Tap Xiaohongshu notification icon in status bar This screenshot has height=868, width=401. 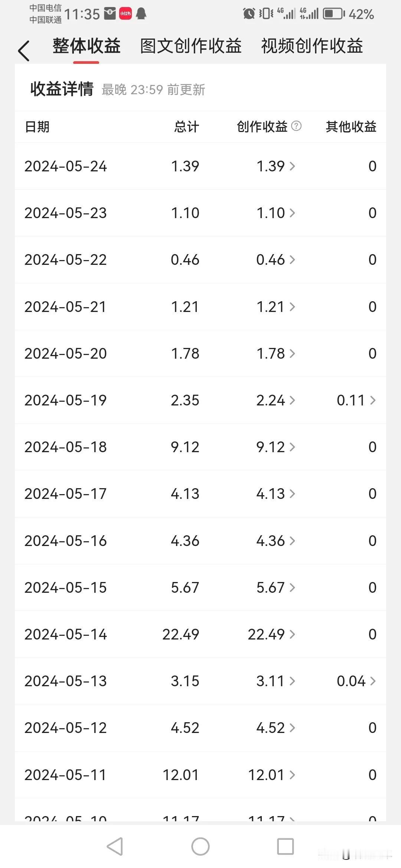[x=125, y=14]
